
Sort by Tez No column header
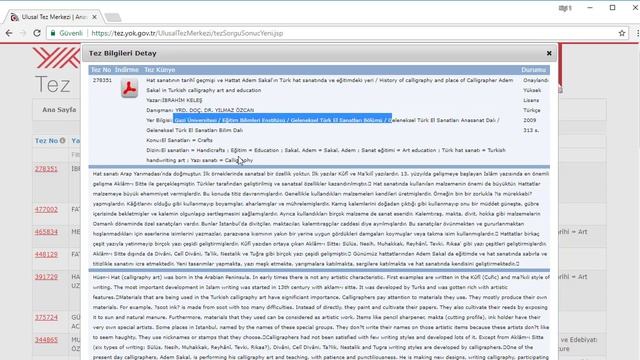pyautogui.click(x=47, y=140)
